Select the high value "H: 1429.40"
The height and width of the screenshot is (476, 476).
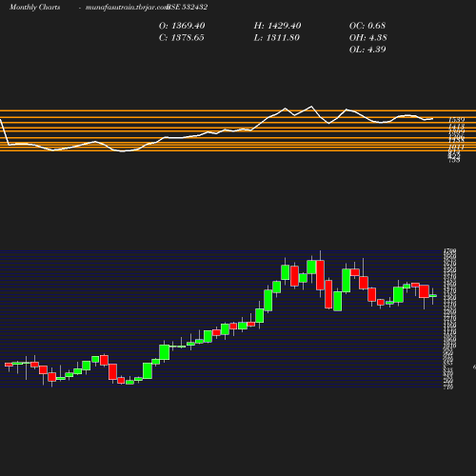click(277, 26)
